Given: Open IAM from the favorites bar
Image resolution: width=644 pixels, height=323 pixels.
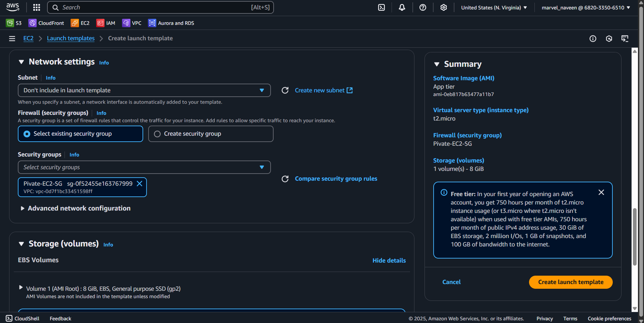Looking at the screenshot, I should pos(106,23).
